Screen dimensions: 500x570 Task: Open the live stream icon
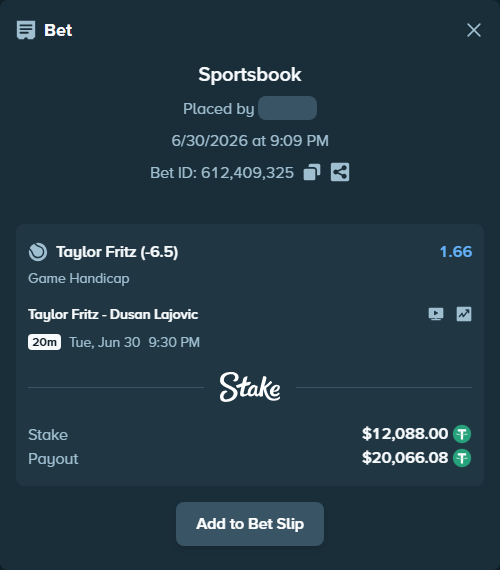436,314
